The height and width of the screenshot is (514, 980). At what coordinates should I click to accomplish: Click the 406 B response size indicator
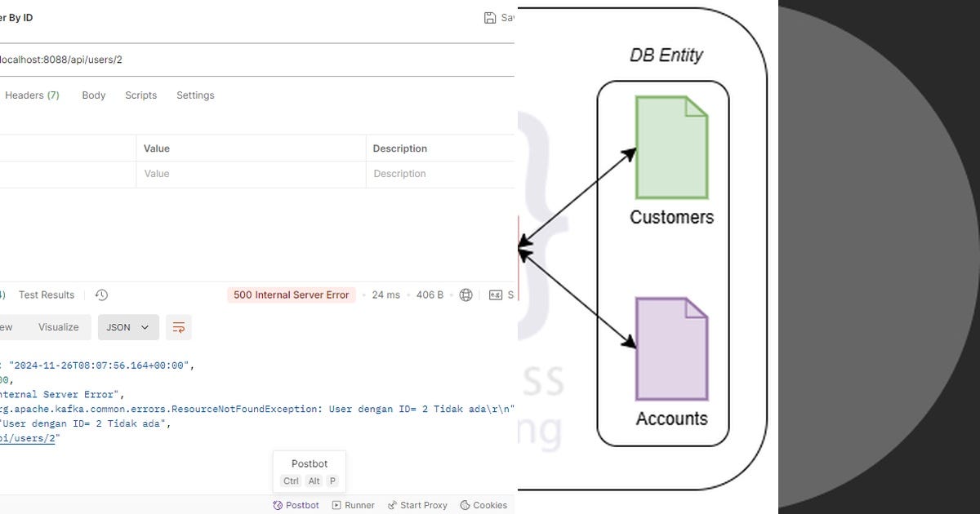tap(429, 295)
